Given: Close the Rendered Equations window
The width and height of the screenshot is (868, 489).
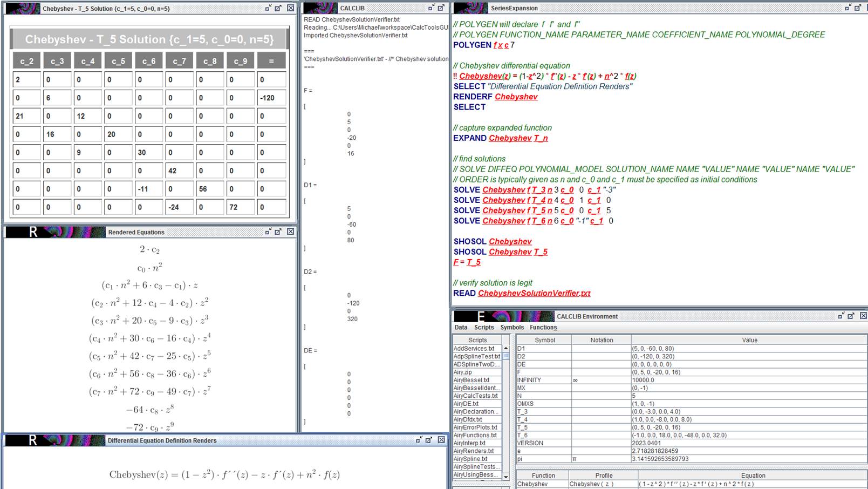Looking at the screenshot, I should point(290,232).
